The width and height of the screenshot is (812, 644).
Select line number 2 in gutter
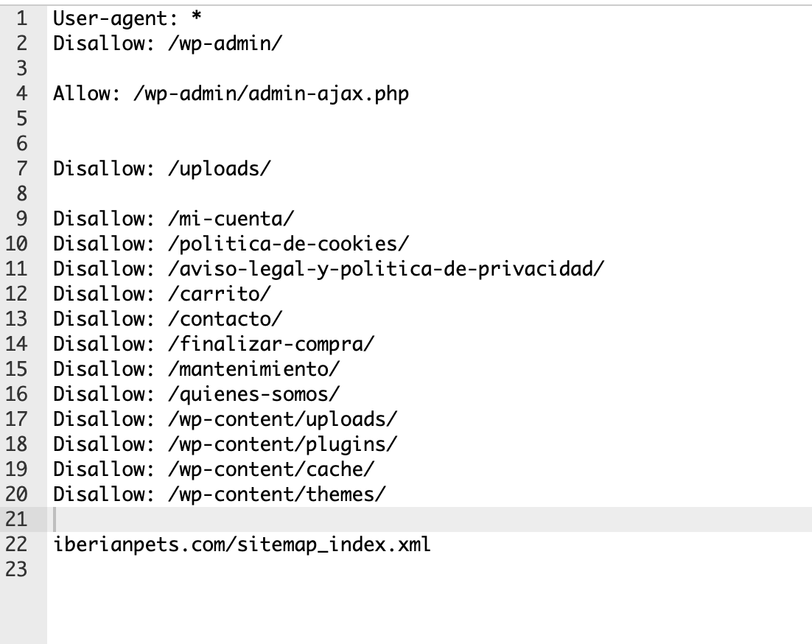click(22, 43)
